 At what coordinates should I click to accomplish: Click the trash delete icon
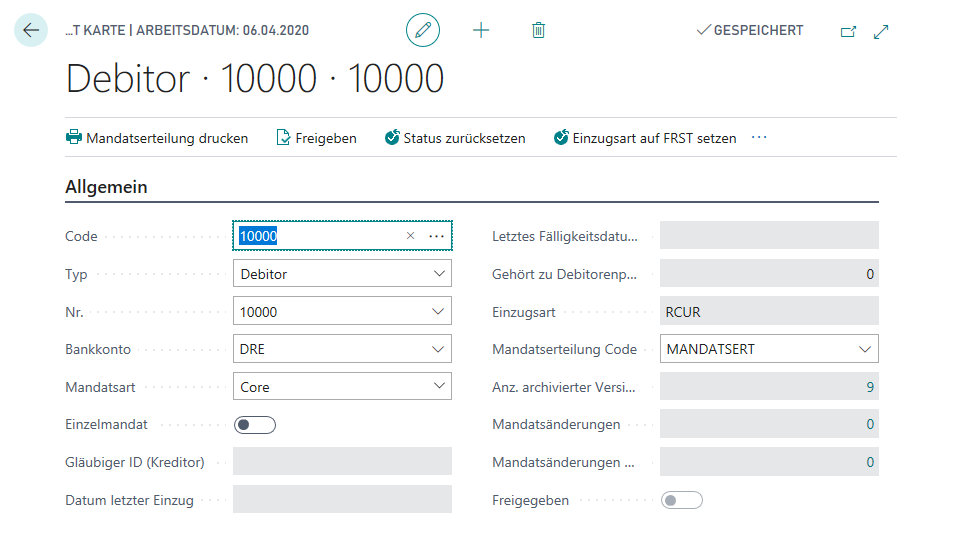click(539, 30)
